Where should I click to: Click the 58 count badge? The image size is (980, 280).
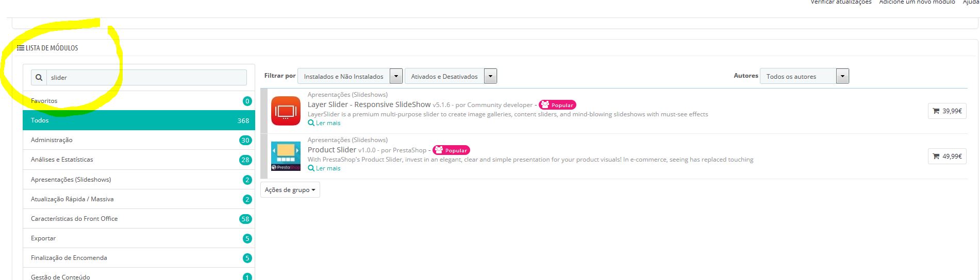pos(245,219)
